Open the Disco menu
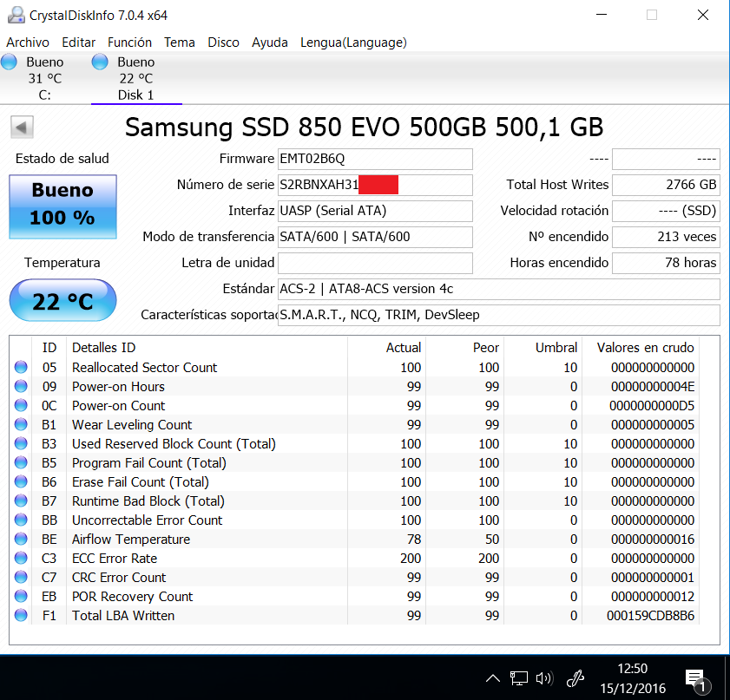Image resolution: width=730 pixels, height=700 pixels. pos(223,43)
